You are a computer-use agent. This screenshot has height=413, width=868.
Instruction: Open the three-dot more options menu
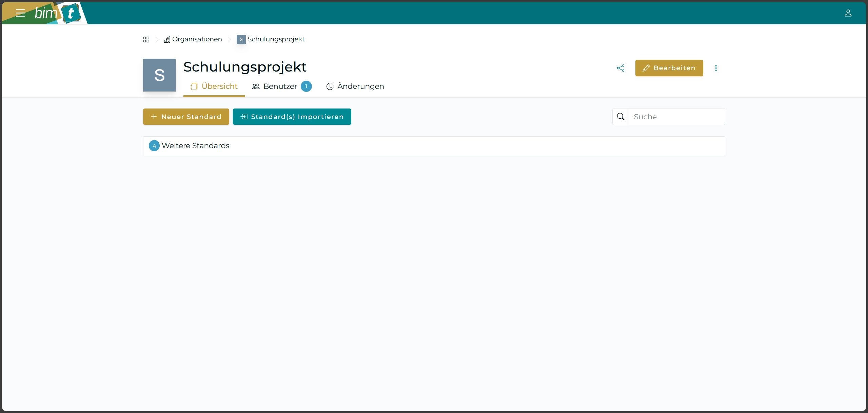click(x=716, y=68)
